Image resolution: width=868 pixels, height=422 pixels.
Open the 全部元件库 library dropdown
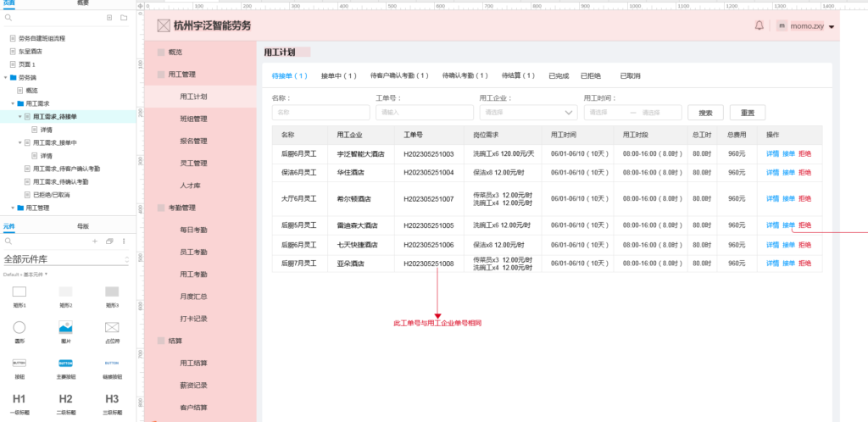click(x=66, y=258)
